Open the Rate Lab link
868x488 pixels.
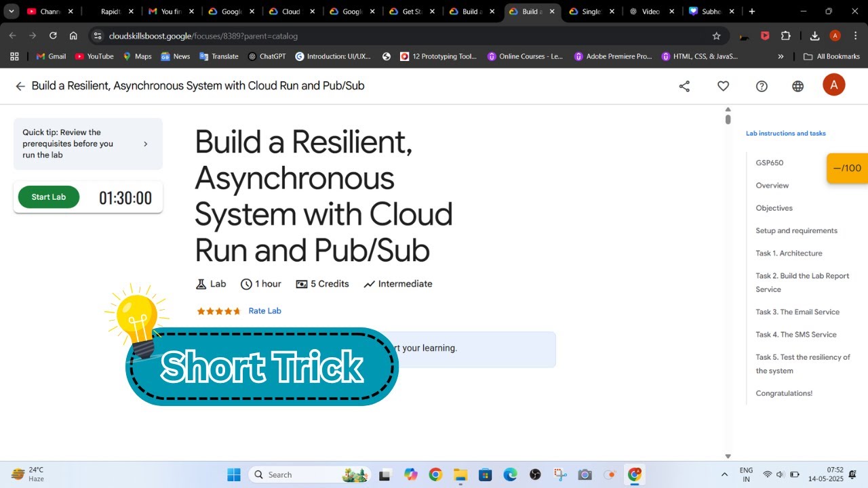tap(264, 311)
